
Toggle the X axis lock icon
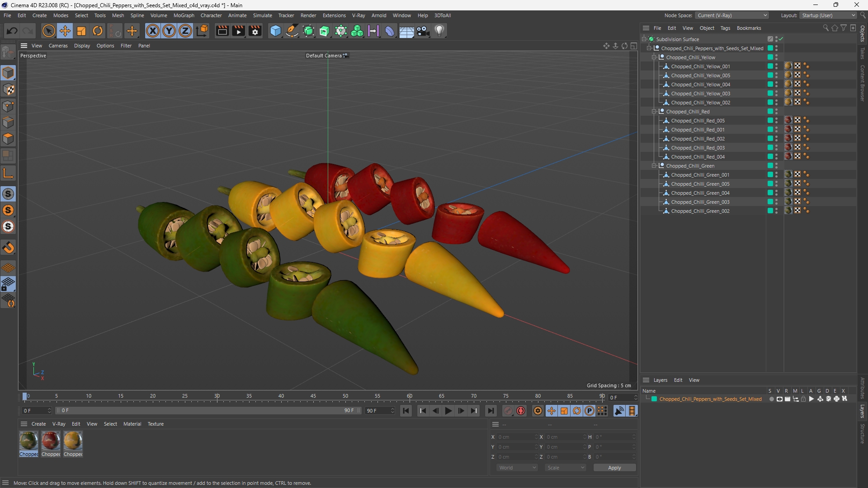(153, 31)
